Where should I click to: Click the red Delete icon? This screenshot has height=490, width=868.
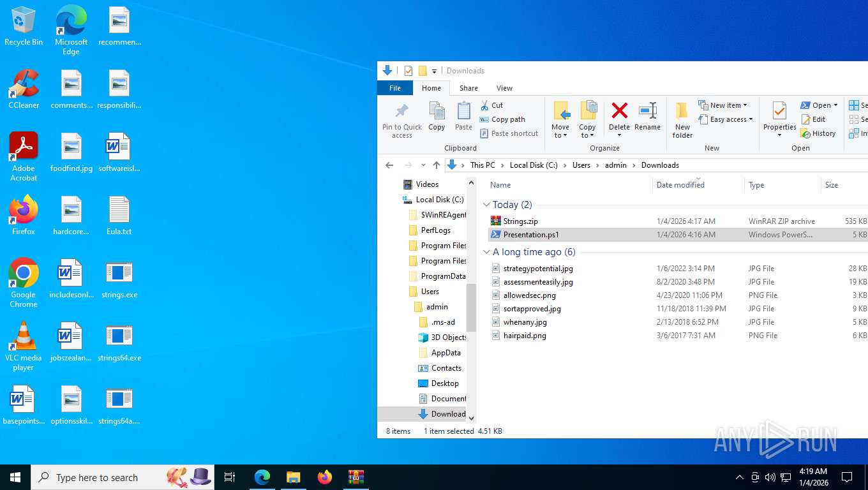tap(619, 111)
